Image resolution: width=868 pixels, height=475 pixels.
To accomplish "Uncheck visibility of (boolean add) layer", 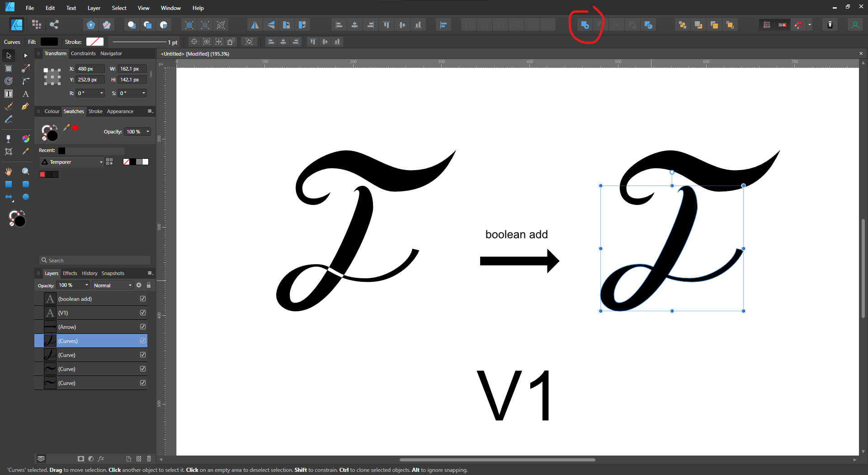I will tap(143, 299).
